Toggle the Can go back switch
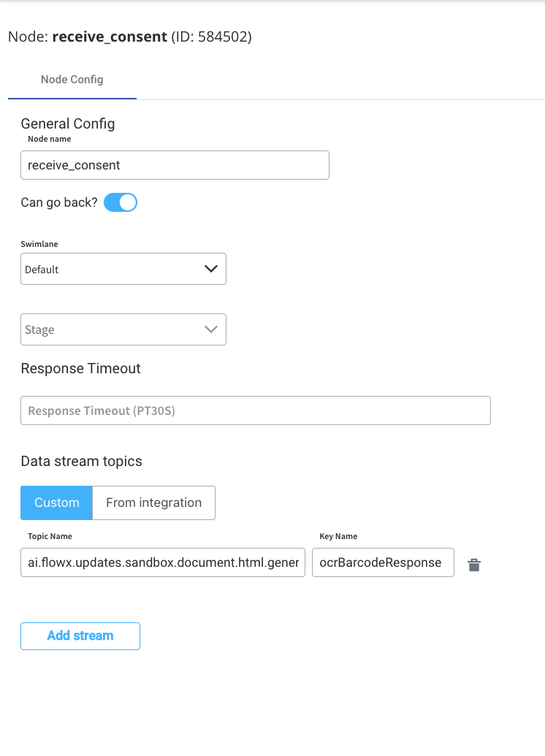This screenshot has width=545, height=756. [121, 202]
